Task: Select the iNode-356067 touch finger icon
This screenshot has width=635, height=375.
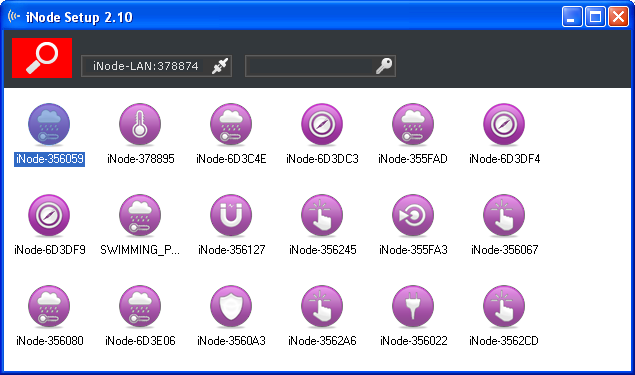Action: pos(504,215)
